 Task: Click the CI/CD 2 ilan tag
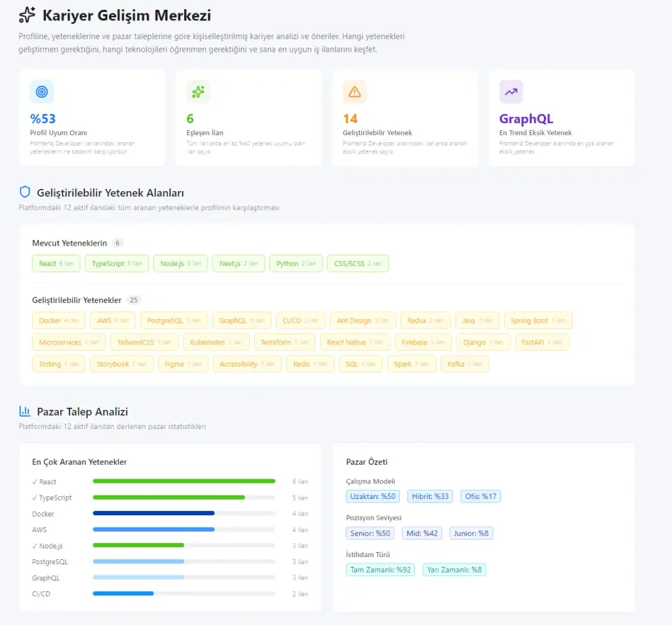[x=300, y=321]
